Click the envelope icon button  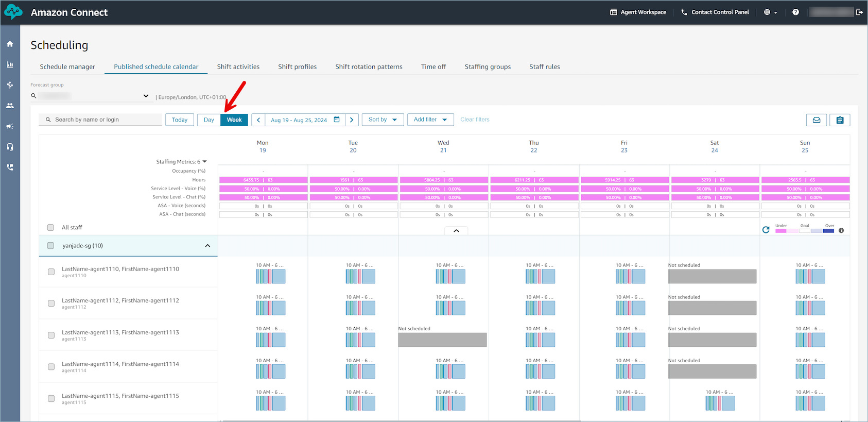[x=817, y=120]
